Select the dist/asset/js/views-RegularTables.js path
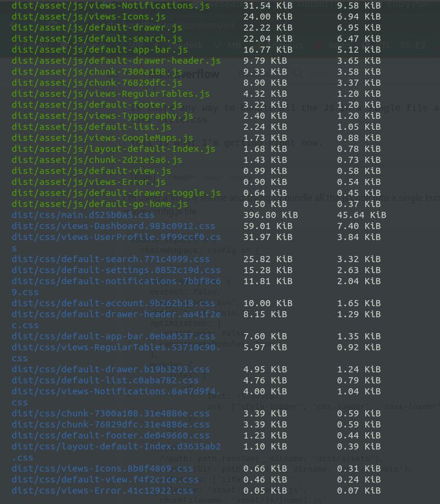Viewport: 440px width, 504px height. (111, 94)
